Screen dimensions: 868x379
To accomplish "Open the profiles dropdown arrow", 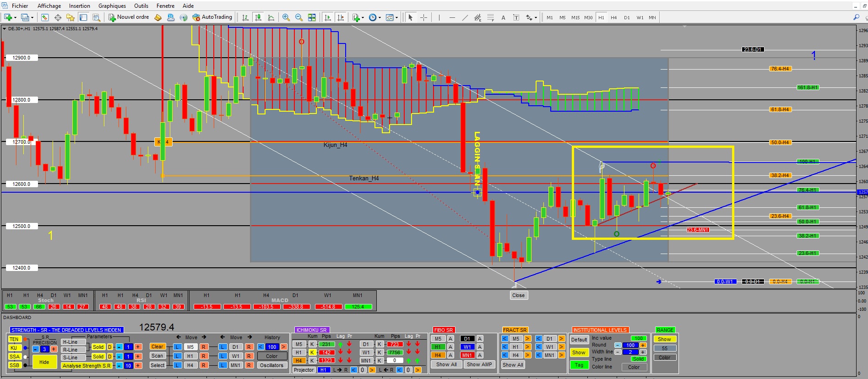I will [32, 17].
